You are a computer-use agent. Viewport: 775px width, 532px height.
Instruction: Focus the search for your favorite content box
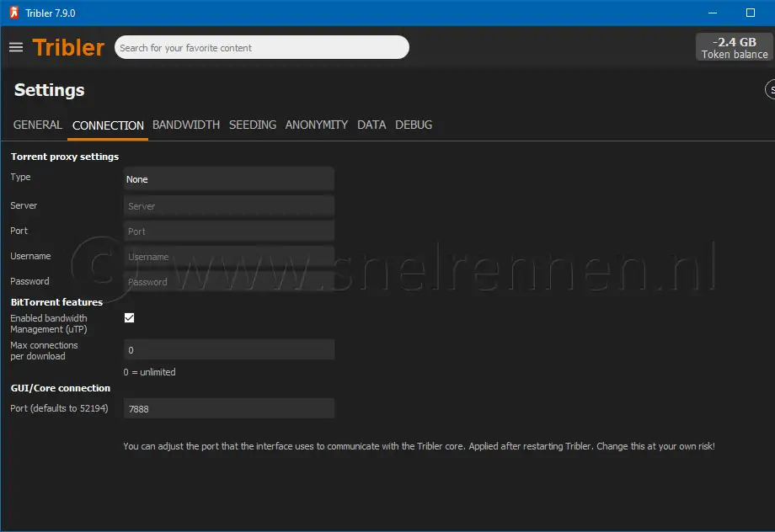[261, 47]
